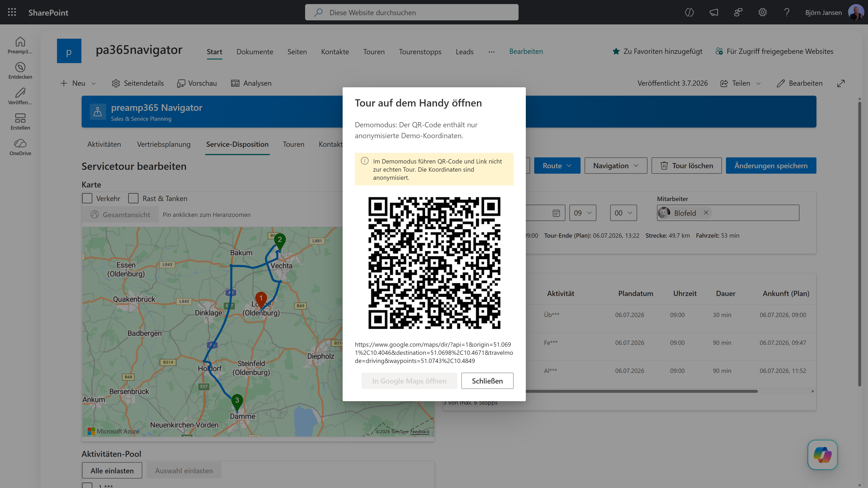Open Entdecken in the left sidebar
868x488 pixels.
coord(20,71)
